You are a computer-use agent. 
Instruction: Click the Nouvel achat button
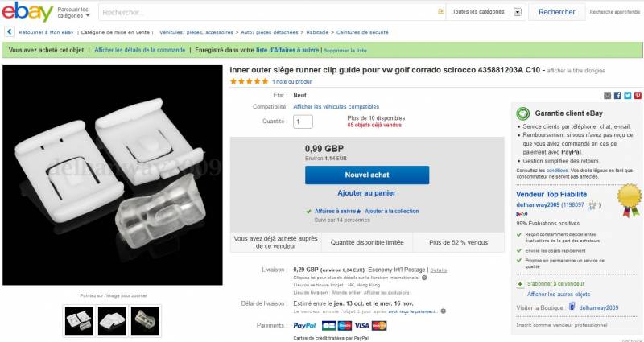click(367, 175)
